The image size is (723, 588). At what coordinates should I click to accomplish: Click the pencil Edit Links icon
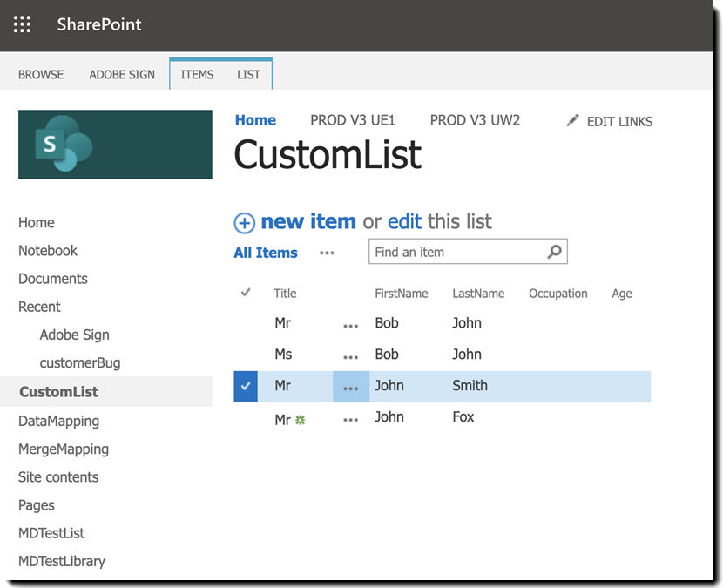[x=572, y=121]
